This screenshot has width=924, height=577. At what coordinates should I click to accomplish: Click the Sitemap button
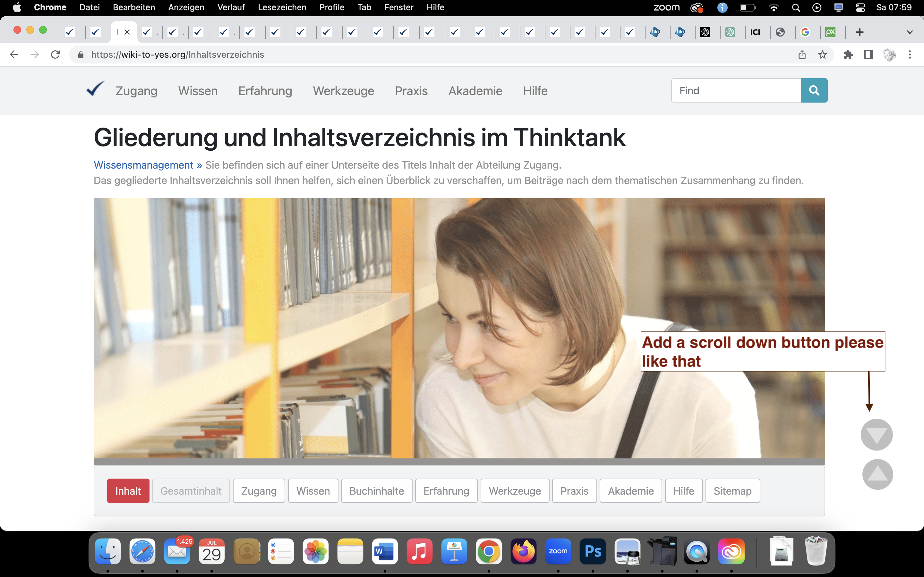(732, 491)
